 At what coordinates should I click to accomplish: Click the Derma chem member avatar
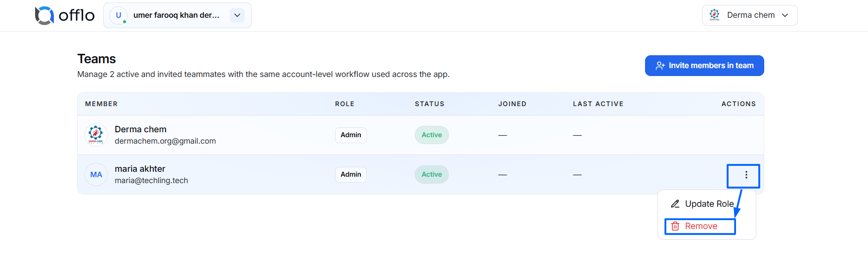coord(96,135)
